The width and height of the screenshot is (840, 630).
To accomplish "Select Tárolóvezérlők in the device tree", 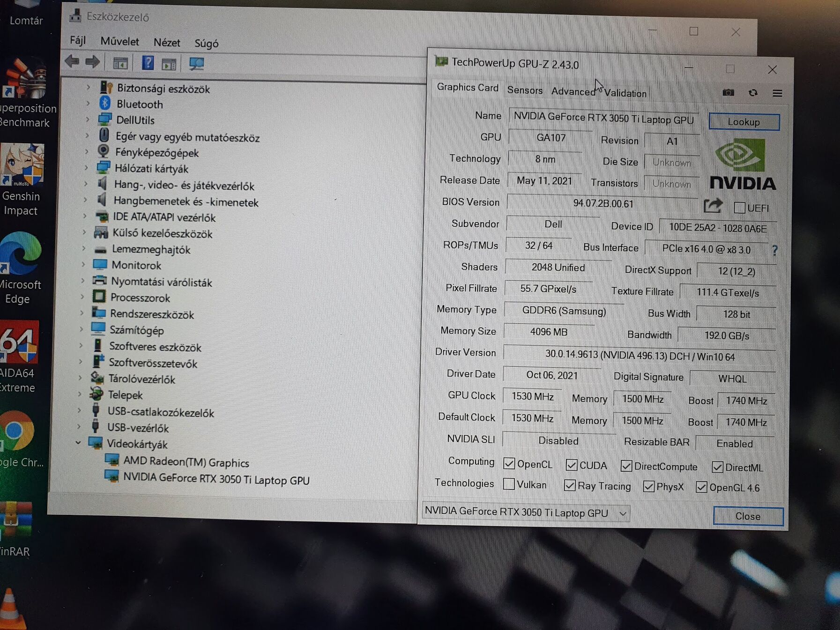I will 141,378.
